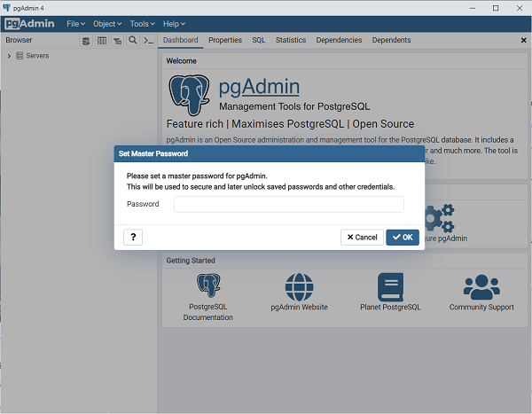
Task: Click the PostgreSQL Documentation link
Action: click(x=208, y=312)
